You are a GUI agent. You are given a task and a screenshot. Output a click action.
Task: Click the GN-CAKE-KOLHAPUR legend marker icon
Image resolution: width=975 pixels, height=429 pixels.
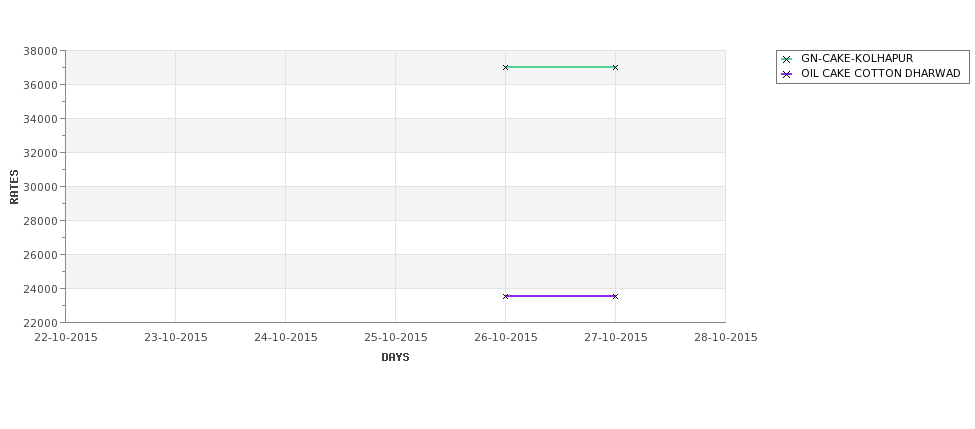click(x=786, y=59)
